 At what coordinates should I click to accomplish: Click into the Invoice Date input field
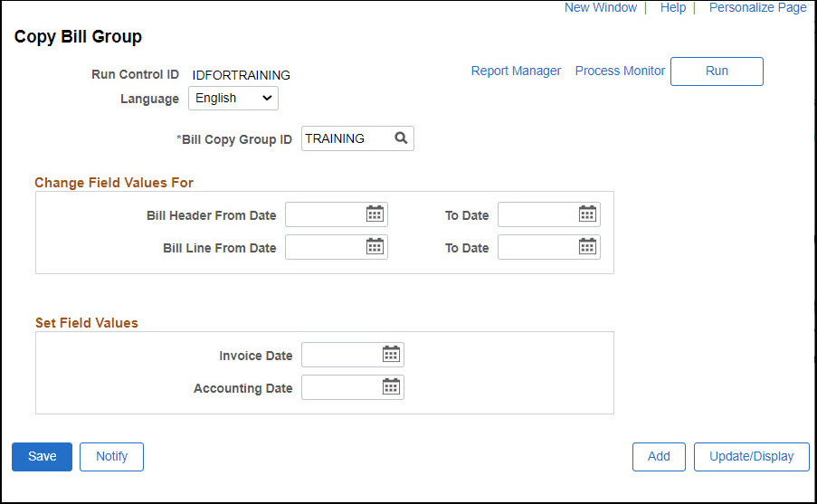pos(339,355)
